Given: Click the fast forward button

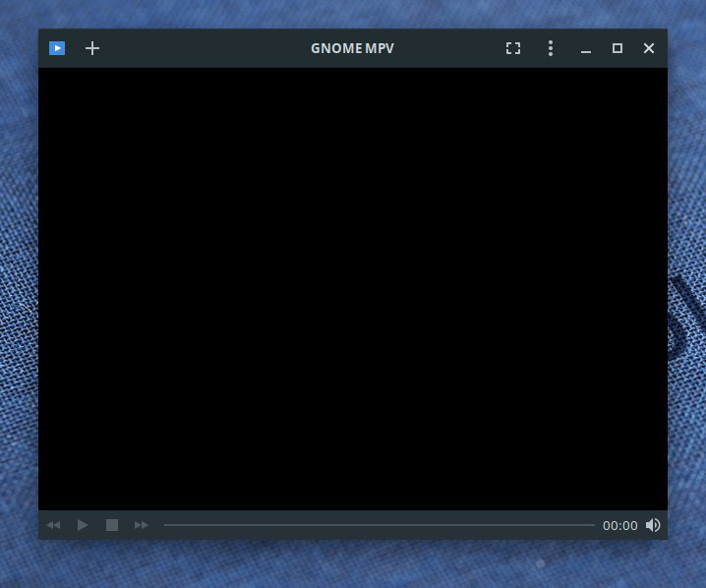Looking at the screenshot, I should point(141,525).
